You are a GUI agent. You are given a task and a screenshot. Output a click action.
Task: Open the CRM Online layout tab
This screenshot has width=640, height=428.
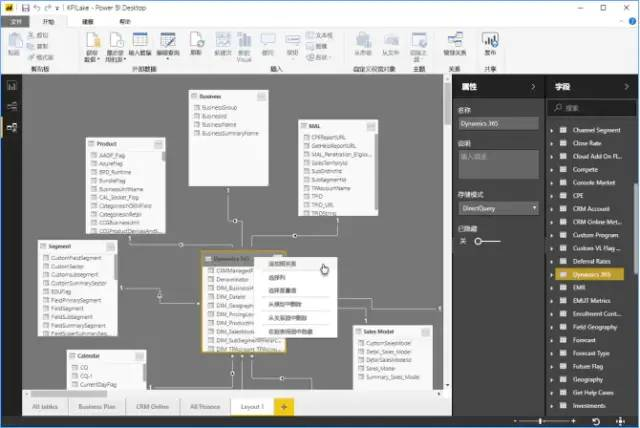[152, 407]
